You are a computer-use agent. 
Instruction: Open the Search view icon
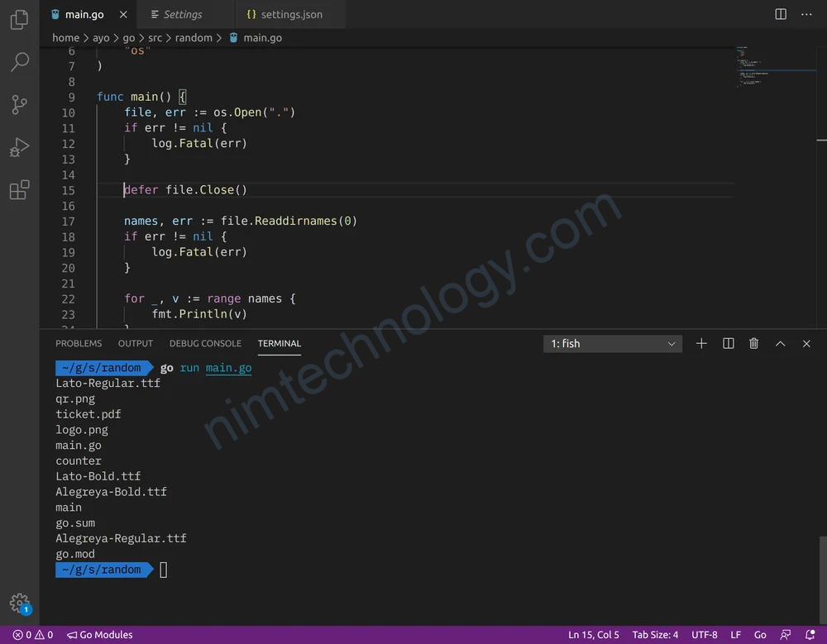point(19,62)
